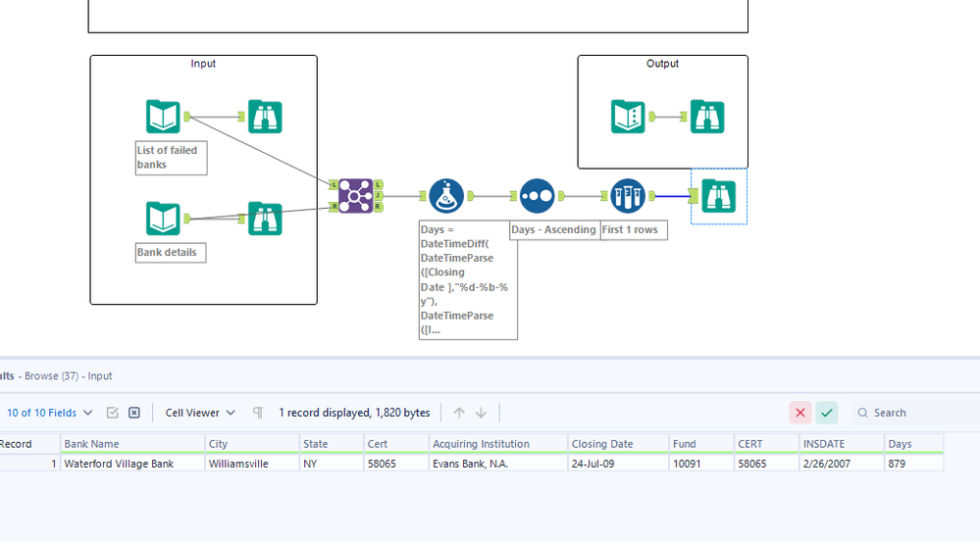980x542 pixels.
Task: Click the Days - Ascending annotation
Action: pos(554,229)
